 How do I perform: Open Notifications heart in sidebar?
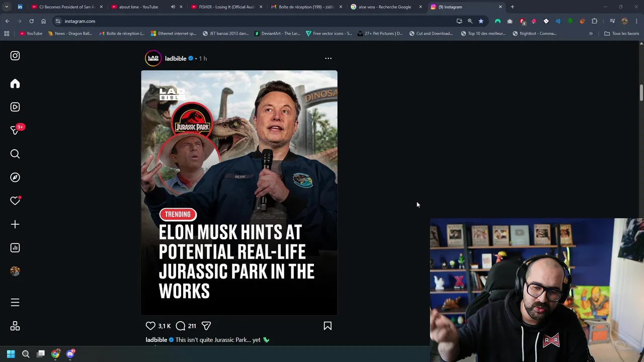(15, 201)
